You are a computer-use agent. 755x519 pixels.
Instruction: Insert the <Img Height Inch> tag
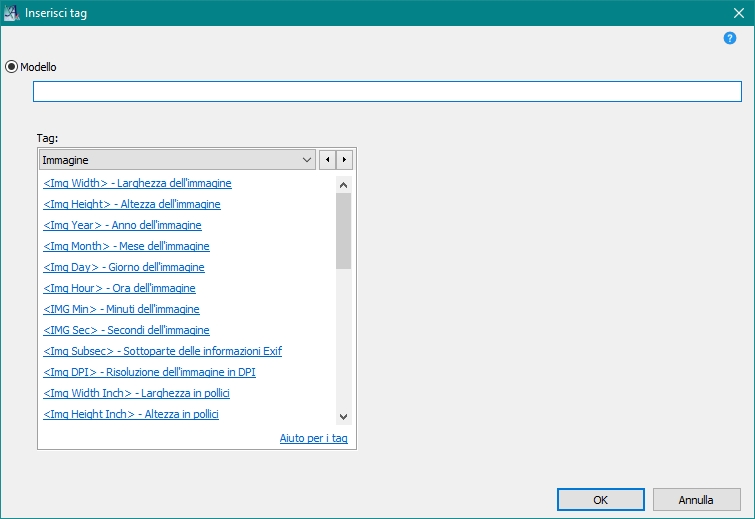pos(131,414)
